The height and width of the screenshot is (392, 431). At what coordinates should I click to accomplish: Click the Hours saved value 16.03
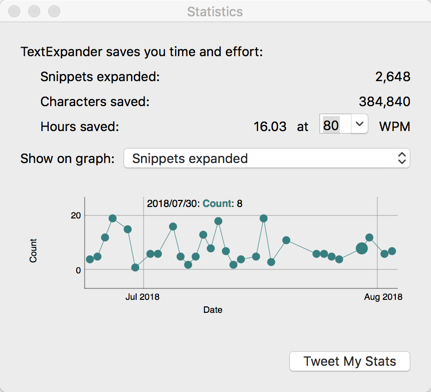pos(270,127)
